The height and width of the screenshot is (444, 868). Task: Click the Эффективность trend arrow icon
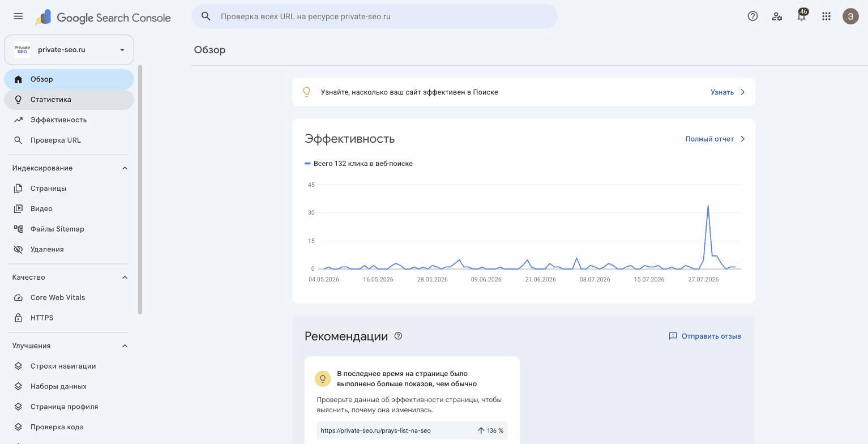coord(18,119)
